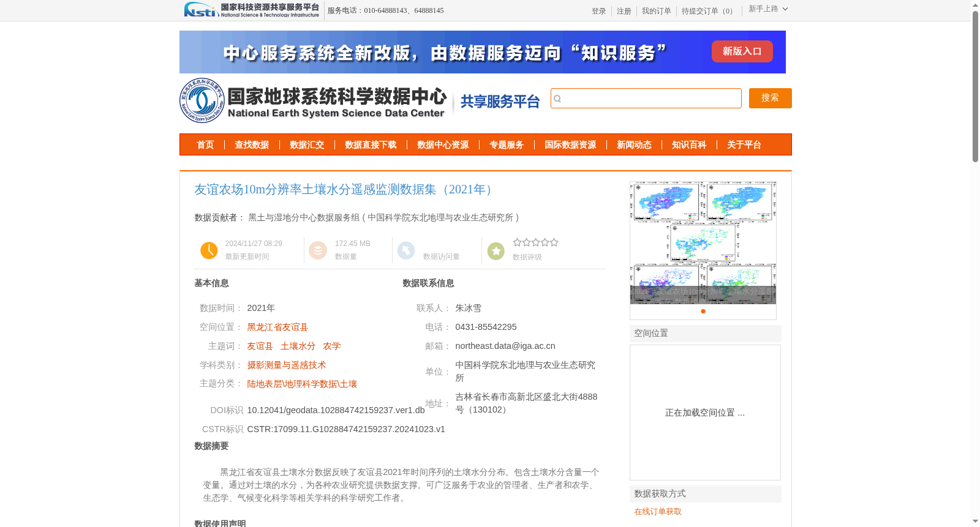Click the 友谊县 keyword link
The height and width of the screenshot is (527, 980).
click(x=260, y=346)
